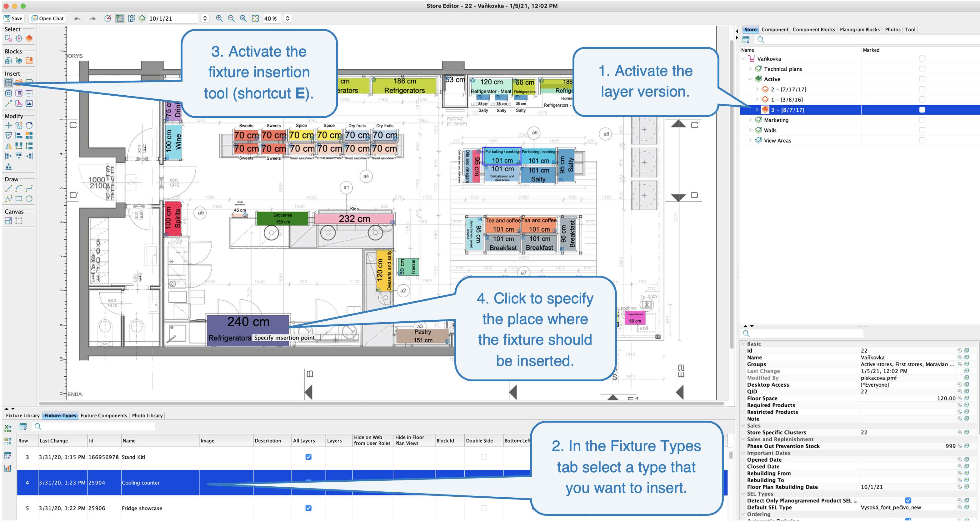The image size is (980, 522).
Task: Uncheck All Layers for Fridge showcase
Action: [308, 508]
